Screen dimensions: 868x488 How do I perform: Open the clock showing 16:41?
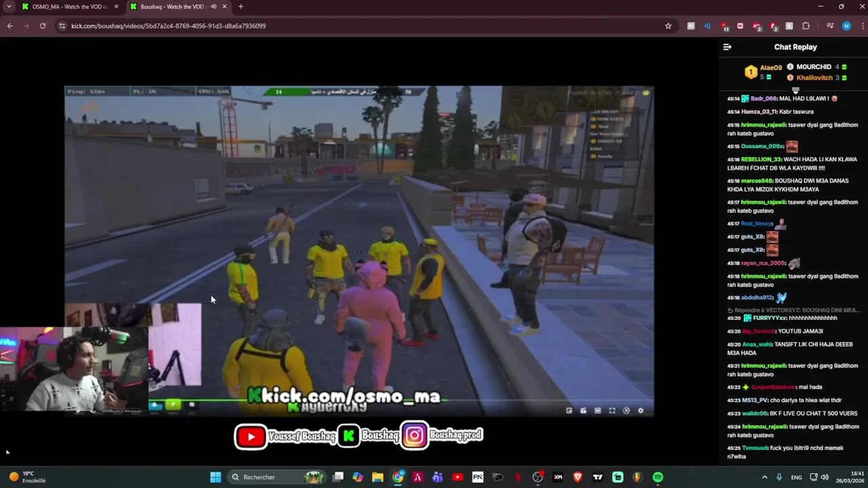pyautogui.click(x=851, y=477)
